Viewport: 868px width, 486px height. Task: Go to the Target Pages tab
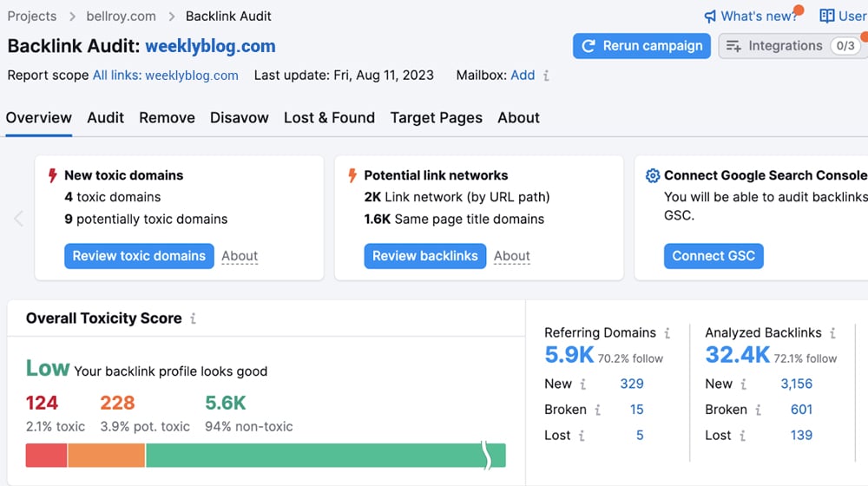click(437, 118)
